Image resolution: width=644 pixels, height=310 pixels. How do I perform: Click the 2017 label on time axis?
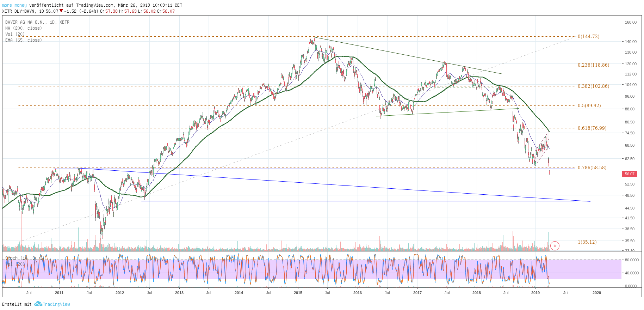pyautogui.click(x=417, y=293)
